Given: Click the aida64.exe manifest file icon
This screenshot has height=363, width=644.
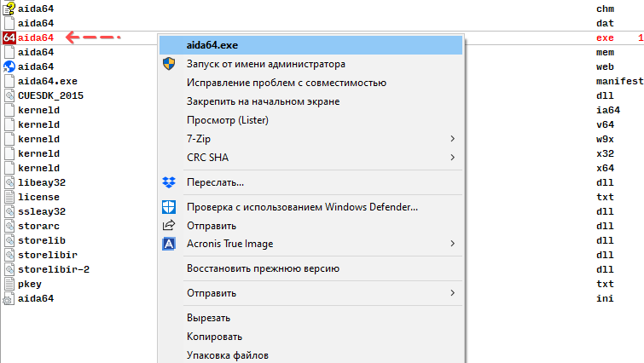Looking at the screenshot, I should [x=9, y=81].
